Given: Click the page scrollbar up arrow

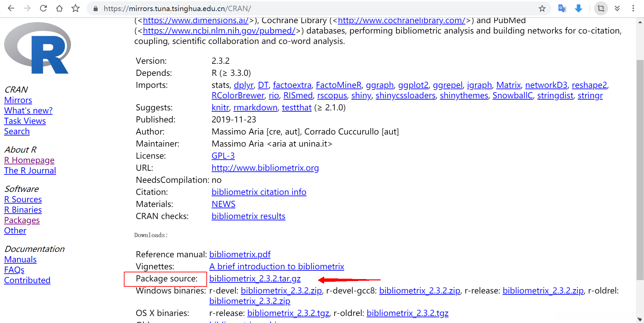Looking at the screenshot, I should tap(640, 22).
